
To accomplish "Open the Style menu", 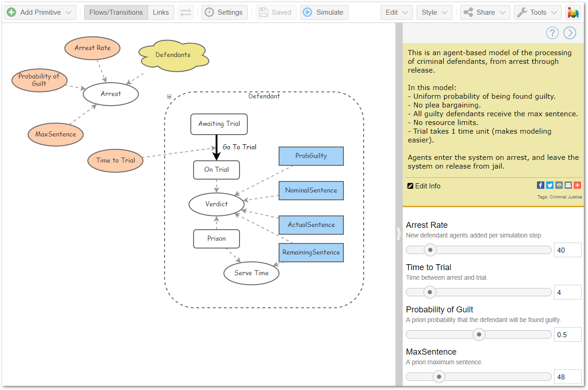I will [x=434, y=12].
